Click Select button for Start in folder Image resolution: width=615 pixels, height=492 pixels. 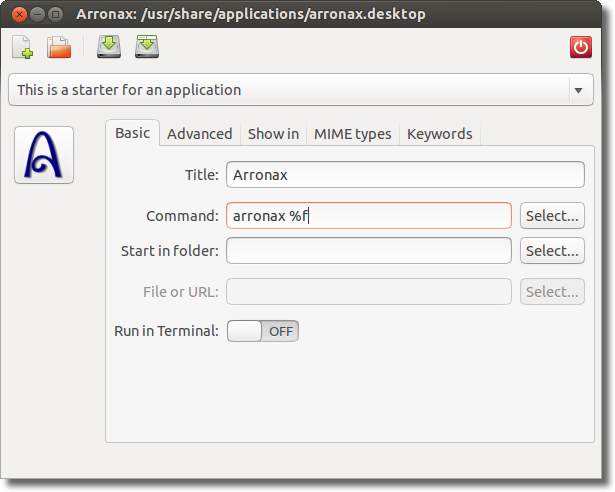point(552,250)
